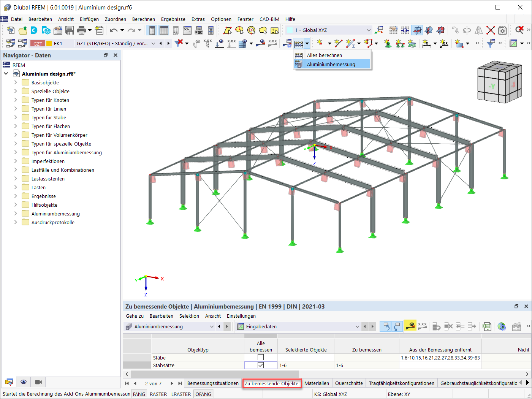The image size is (532, 399).
Task: Toggle the highlighted result-values eye icon in table toolbar
Action: [x=410, y=326]
